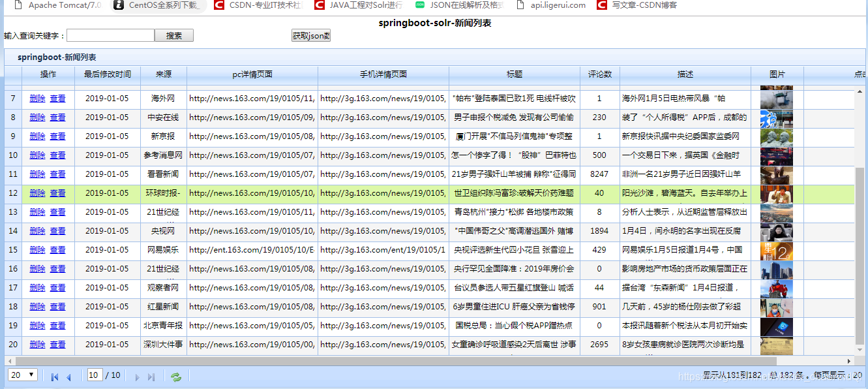This screenshot has width=868, height=389.
Task: Open thumbnail image in row 19
Action: pos(777,326)
